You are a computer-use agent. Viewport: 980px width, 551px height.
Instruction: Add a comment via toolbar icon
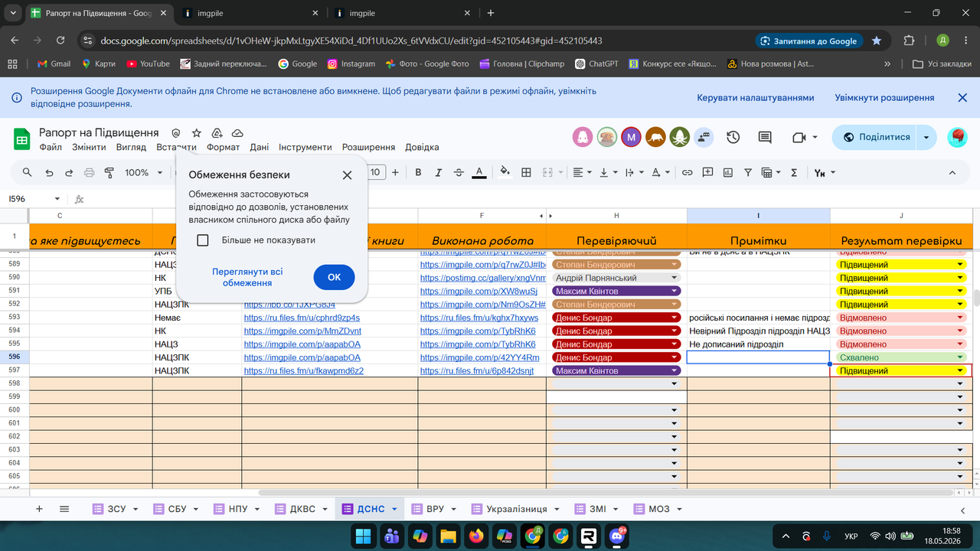(x=707, y=173)
